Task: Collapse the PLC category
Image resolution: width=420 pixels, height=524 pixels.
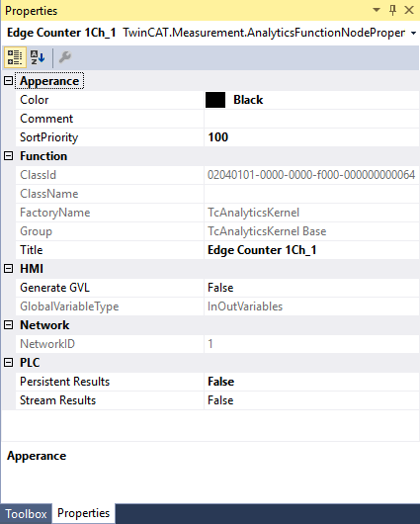Action: click(x=8, y=363)
